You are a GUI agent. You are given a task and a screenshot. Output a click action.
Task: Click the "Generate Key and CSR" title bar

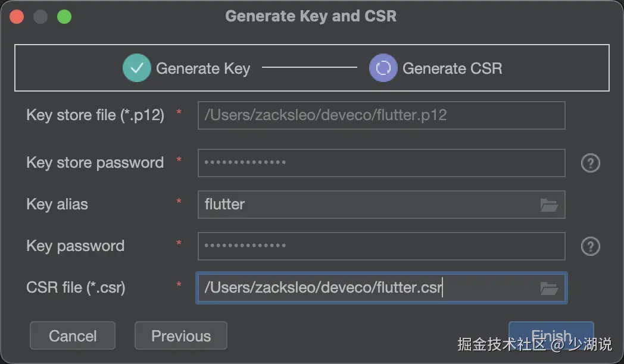(x=311, y=16)
